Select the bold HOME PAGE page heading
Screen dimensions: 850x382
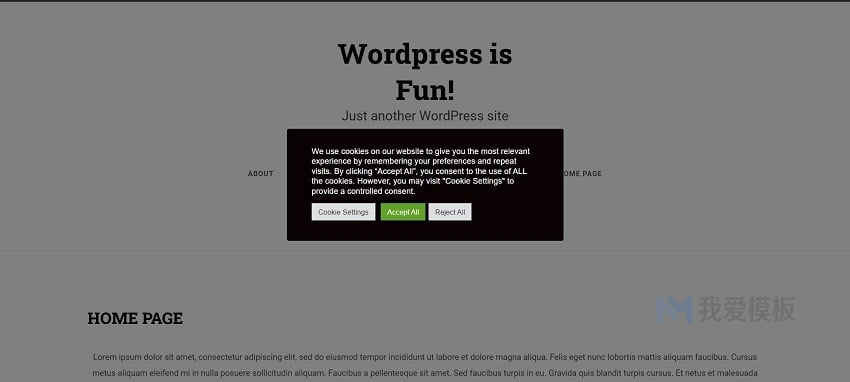coord(135,318)
